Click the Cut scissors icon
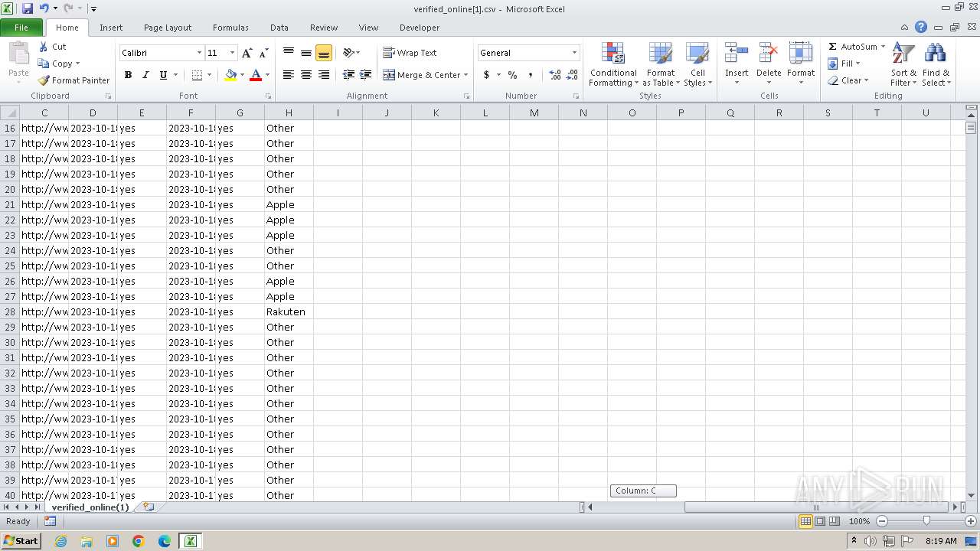The image size is (980, 551). (44, 47)
